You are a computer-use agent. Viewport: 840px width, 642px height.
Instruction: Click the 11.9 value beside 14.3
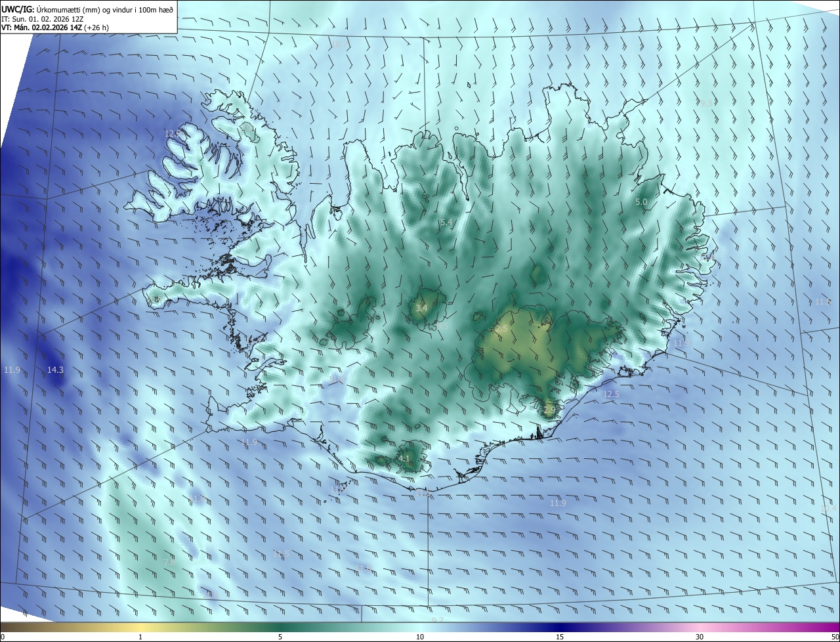pyautogui.click(x=12, y=370)
